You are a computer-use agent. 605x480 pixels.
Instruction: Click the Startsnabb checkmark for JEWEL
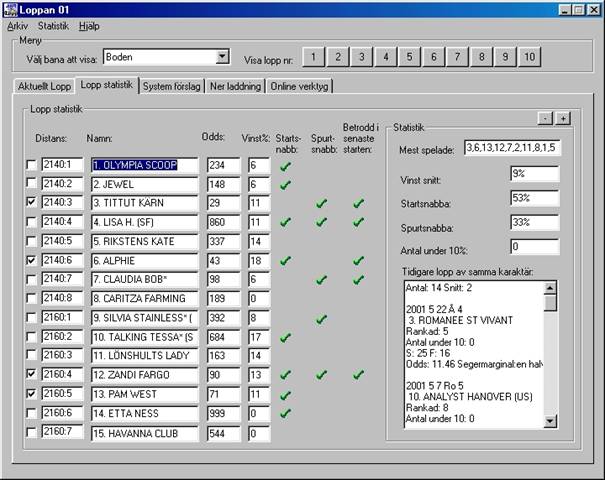(x=285, y=185)
